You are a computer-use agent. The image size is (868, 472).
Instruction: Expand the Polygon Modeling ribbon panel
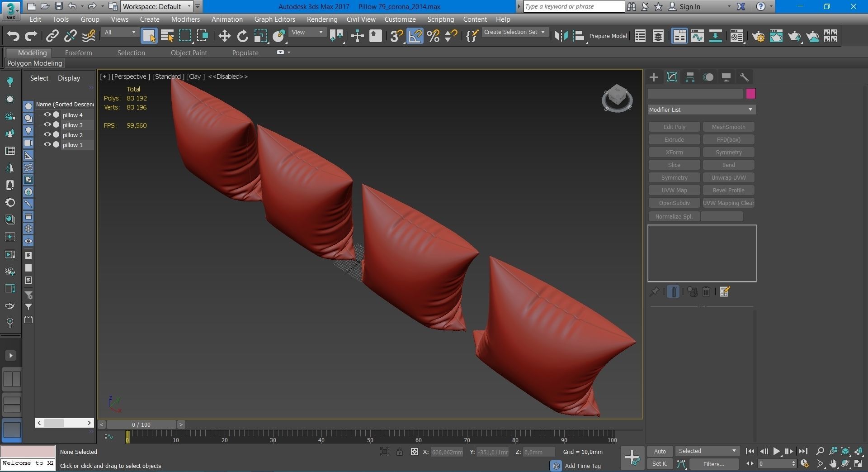tap(35, 63)
